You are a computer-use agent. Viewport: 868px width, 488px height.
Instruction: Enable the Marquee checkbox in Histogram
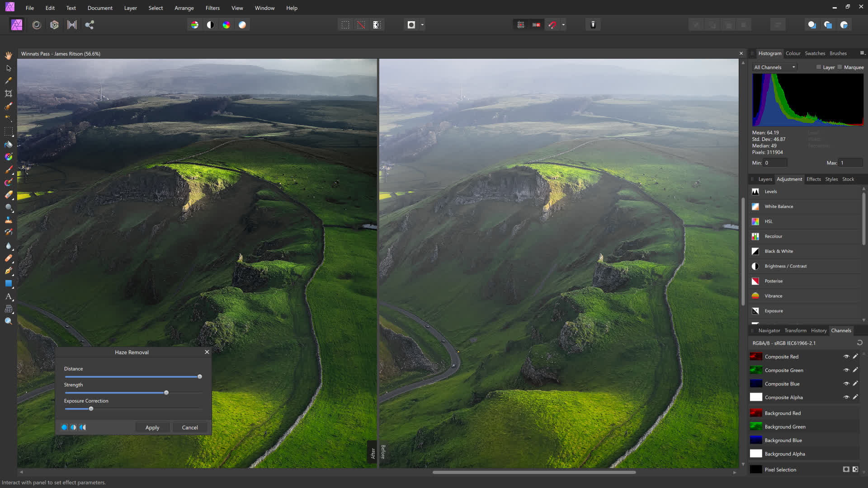pyautogui.click(x=840, y=67)
